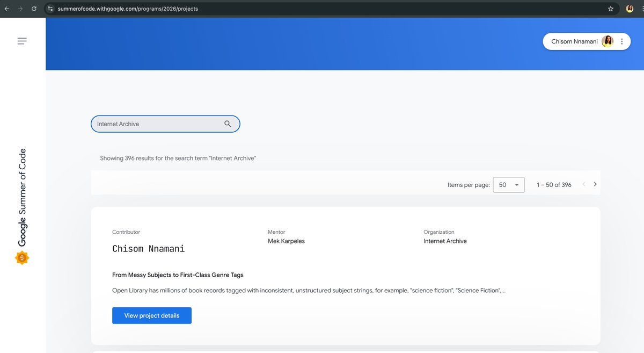The height and width of the screenshot is (353, 644).
Task: Click the browser forward arrow
Action: [20, 9]
